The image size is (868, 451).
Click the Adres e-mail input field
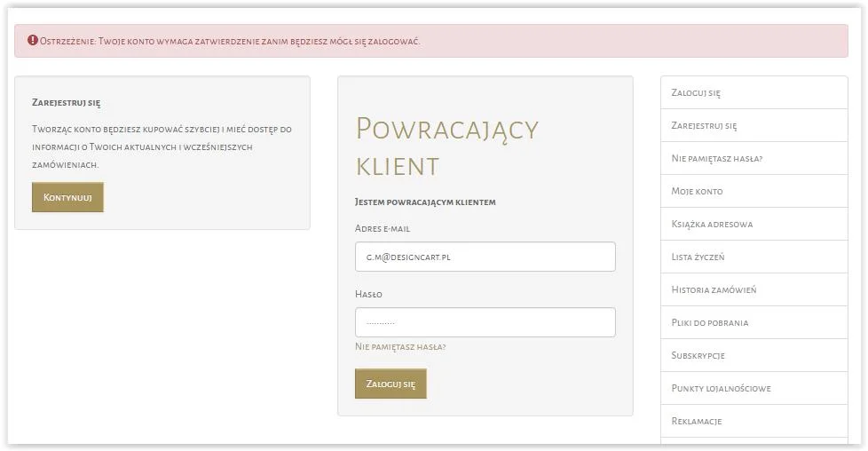485,257
